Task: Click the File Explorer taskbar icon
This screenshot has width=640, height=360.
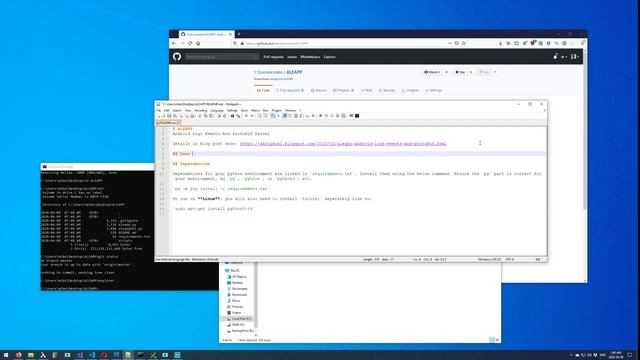Action: pyautogui.click(x=31, y=355)
